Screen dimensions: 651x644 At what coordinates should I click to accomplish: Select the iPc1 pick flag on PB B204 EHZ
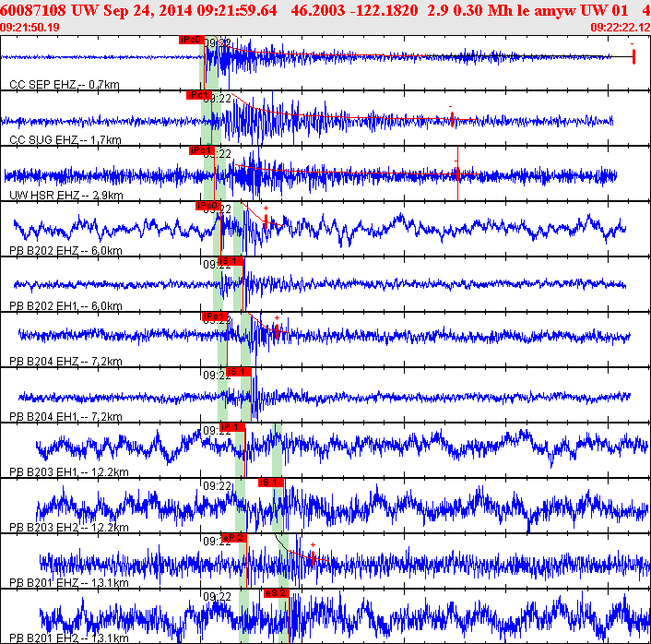point(215,316)
